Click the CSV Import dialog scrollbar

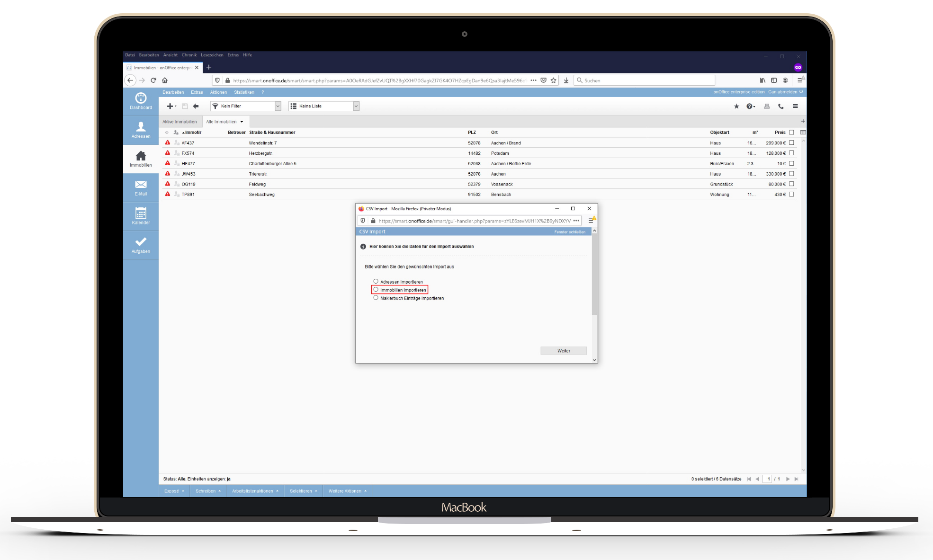(594, 275)
